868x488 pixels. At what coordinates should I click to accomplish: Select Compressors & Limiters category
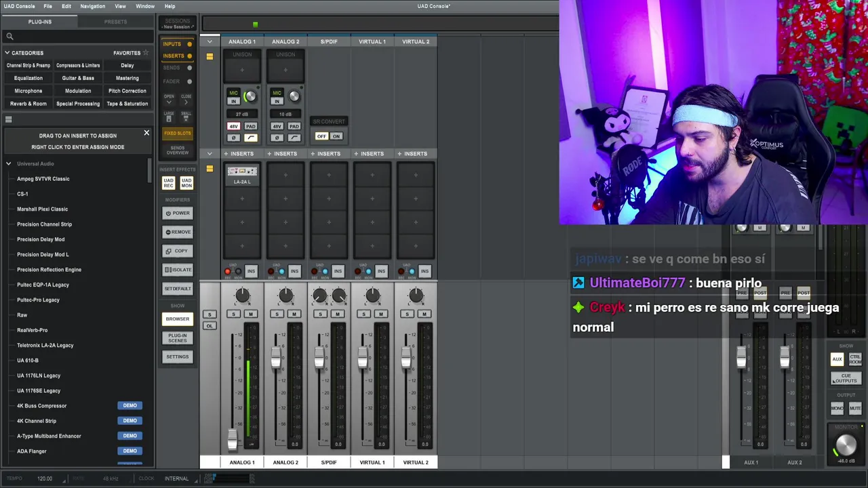[x=78, y=66]
